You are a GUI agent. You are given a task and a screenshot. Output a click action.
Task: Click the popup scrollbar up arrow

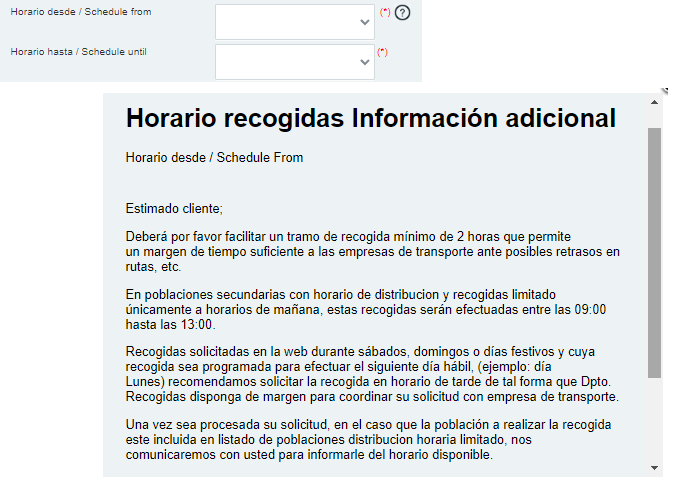coord(654,103)
